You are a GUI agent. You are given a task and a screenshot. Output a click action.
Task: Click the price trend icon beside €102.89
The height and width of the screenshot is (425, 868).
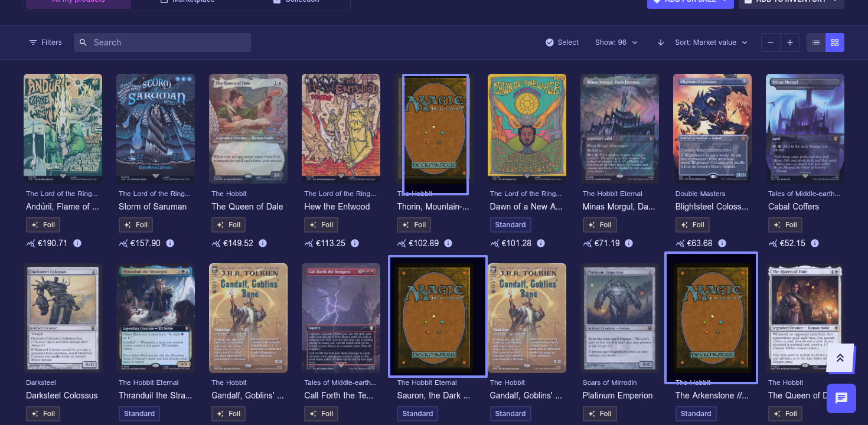(402, 243)
